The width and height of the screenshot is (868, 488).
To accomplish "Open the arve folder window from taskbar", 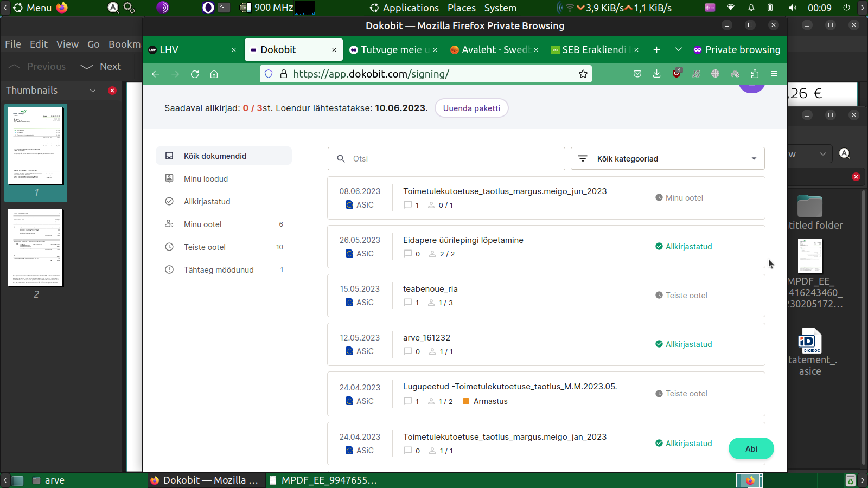I will click(x=48, y=480).
